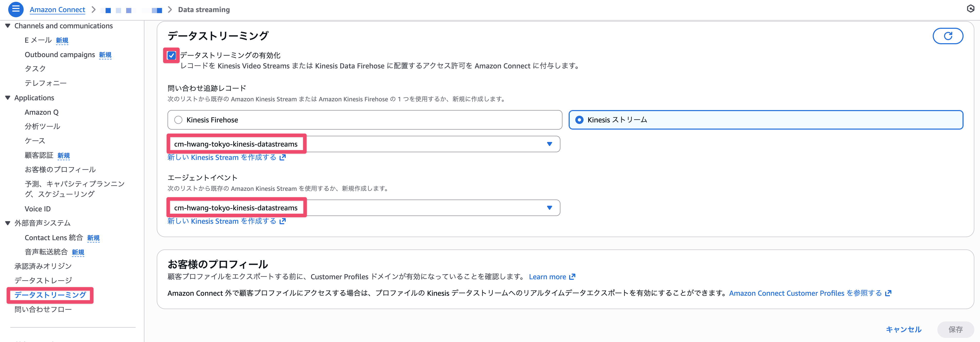Click external link icon after Customer Profiles link
The image size is (980, 342).
tap(888, 293)
